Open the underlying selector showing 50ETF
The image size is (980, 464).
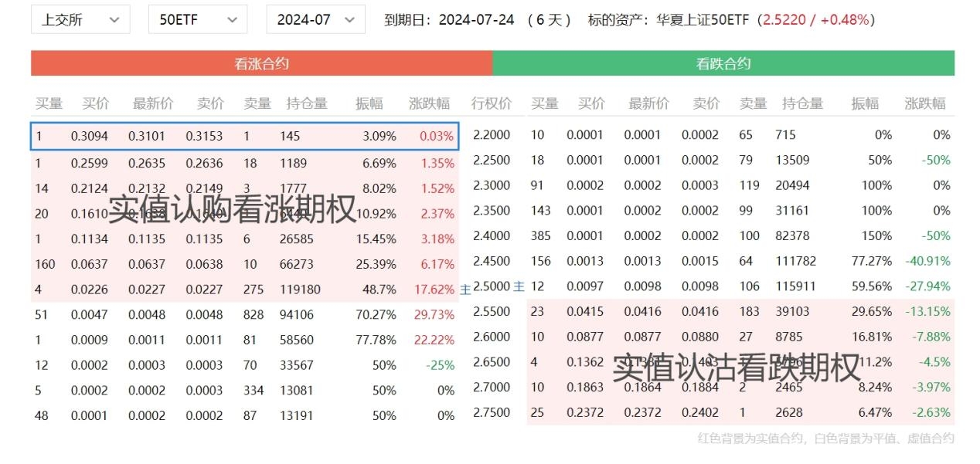[197, 19]
